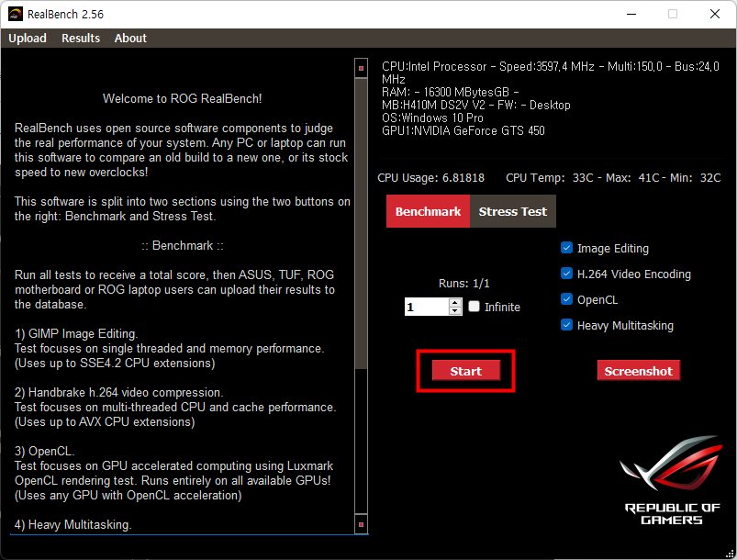This screenshot has width=737, height=560.
Task: Uncheck the Image Editing test
Action: (566, 248)
